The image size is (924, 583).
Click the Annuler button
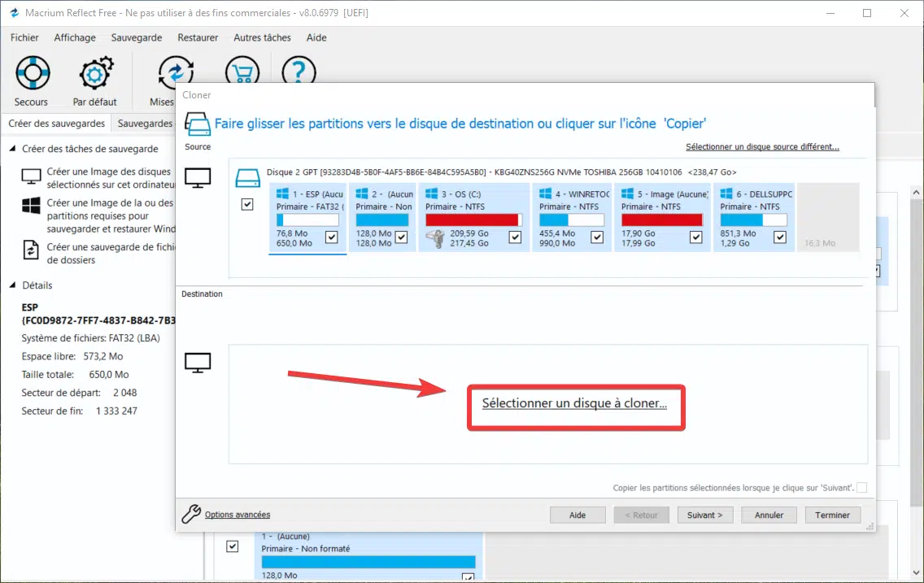point(769,515)
